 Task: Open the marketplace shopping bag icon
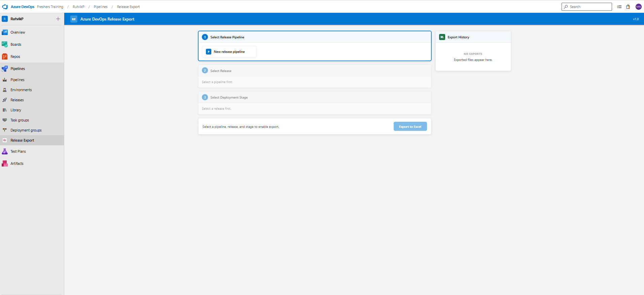point(628,7)
